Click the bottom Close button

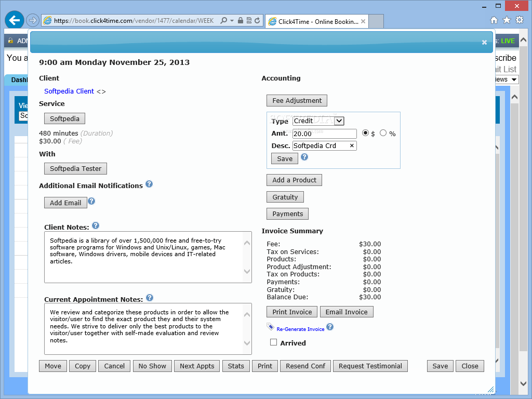(x=470, y=366)
